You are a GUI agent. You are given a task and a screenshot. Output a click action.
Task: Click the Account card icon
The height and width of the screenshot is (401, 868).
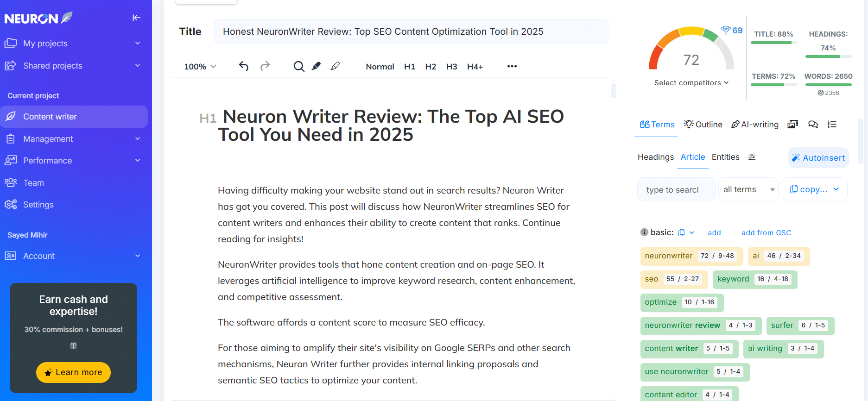[x=11, y=256]
